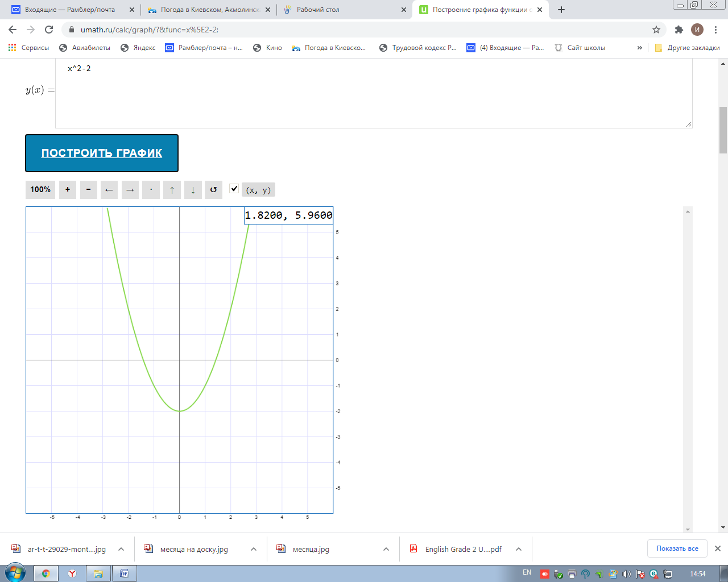Viewport: 728px width, 582px height.
Task: Close the Рабочий стол tab
Action: [404, 10]
